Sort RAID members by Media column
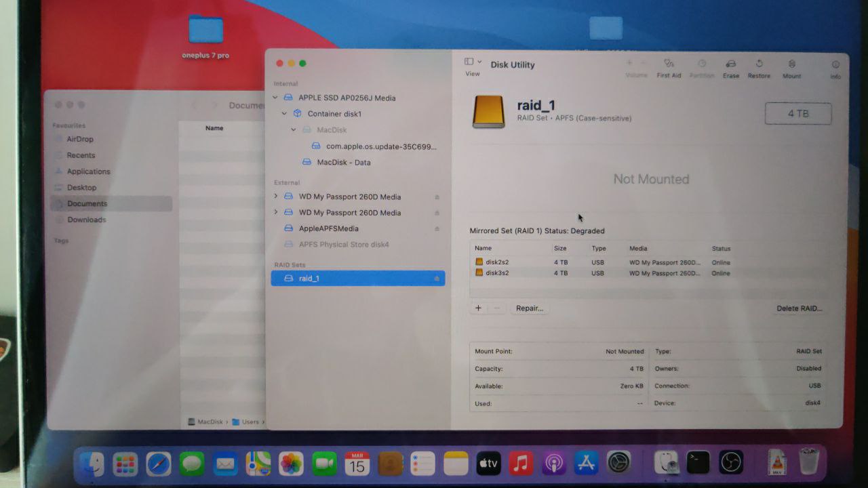The image size is (868, 488). (x=638, y=249)
